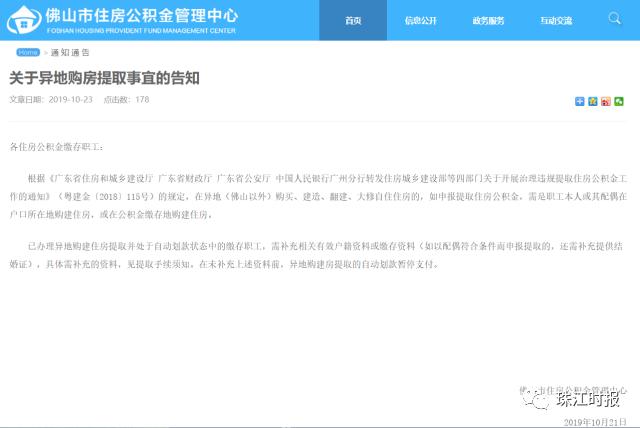Share via the red Weibo icon

(606, 101)
